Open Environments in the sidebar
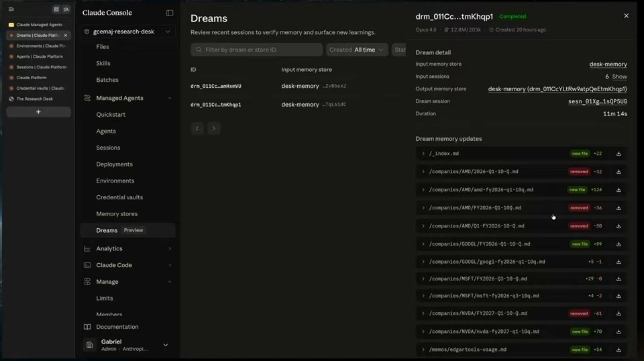 115,180
